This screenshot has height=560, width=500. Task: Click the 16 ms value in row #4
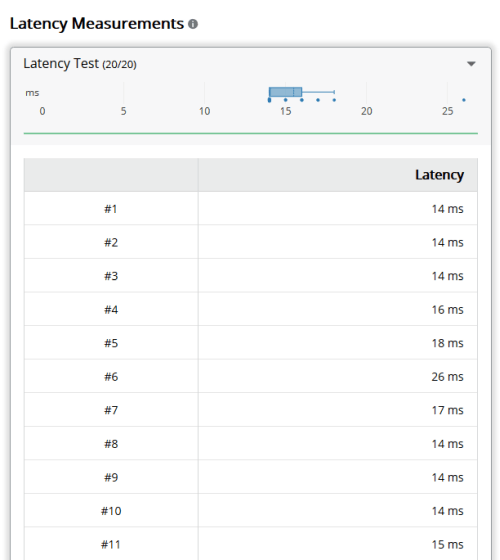coord(447,309)
